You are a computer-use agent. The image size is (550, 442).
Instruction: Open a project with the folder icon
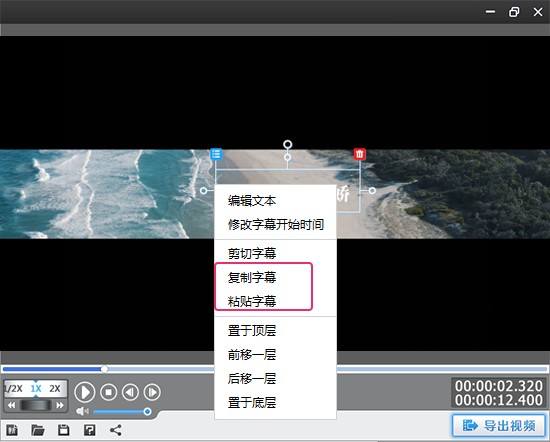[38, 430]
